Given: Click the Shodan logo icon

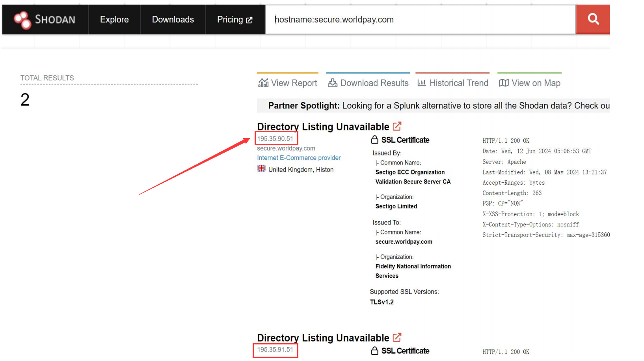Looking at the screenshot, I should (22, 20).
